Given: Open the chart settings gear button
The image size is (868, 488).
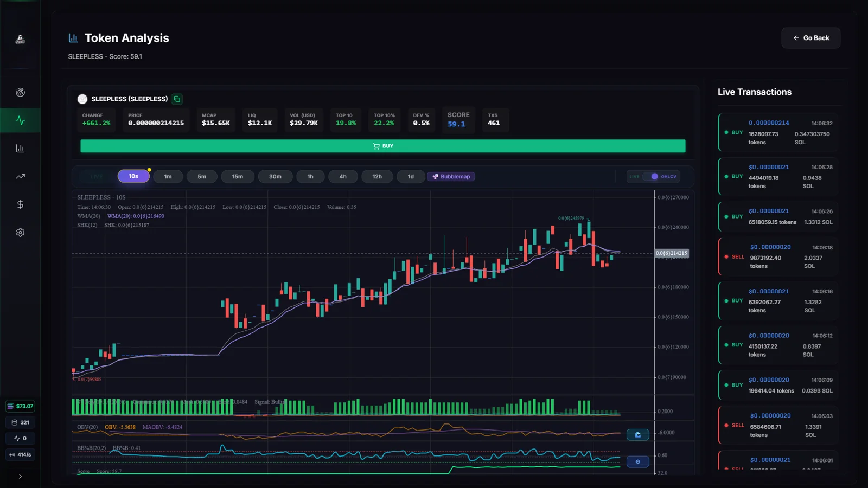Looking at the screenshot, I should pos(637,462).
